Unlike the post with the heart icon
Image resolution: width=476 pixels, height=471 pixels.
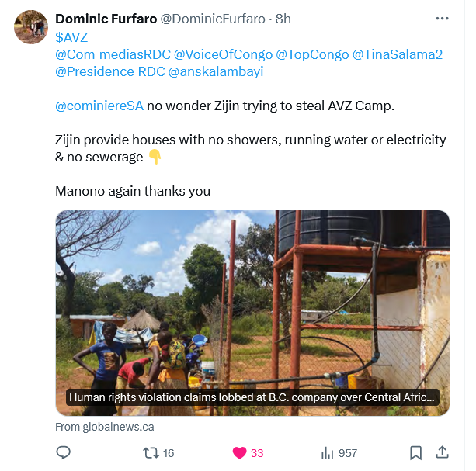pyautogui.click(x=240, y=452)
